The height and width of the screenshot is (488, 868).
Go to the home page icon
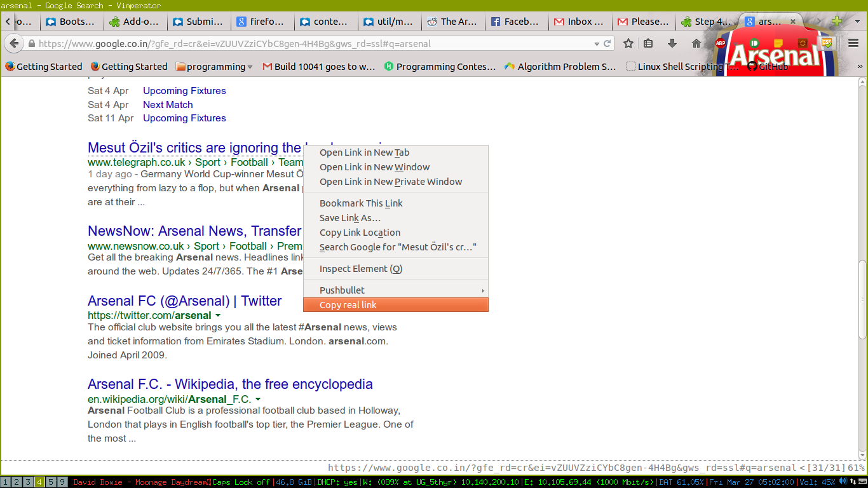pos(696,43)
